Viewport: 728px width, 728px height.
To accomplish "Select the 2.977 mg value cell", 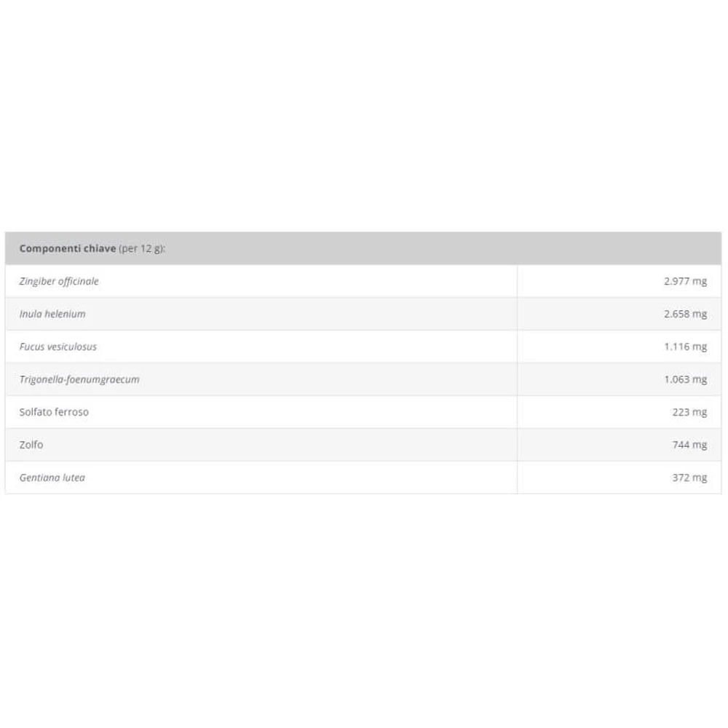I will [x=619, y=281].
